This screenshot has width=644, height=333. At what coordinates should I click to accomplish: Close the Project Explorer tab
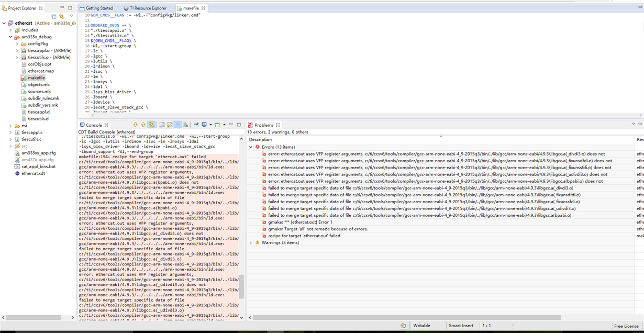[x=41, y=8]
